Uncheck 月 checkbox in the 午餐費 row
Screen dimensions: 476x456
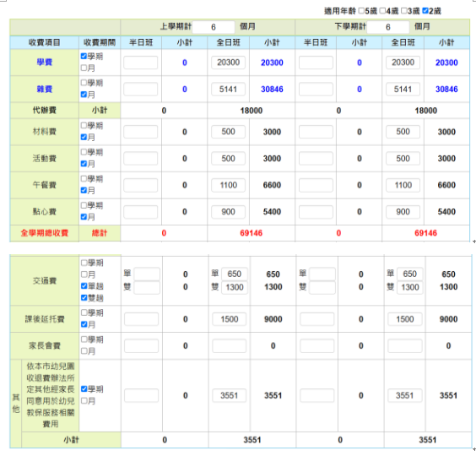click(84, 191)
